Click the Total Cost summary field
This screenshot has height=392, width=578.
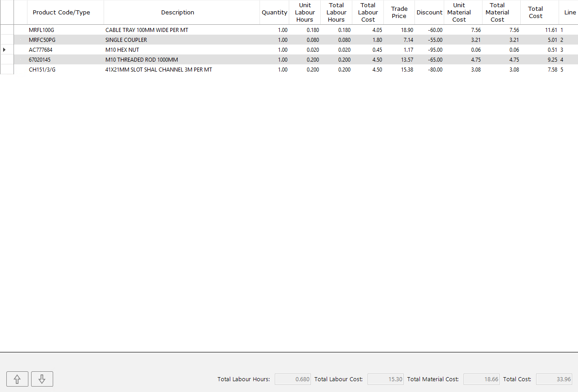click(x=554, y=379)
